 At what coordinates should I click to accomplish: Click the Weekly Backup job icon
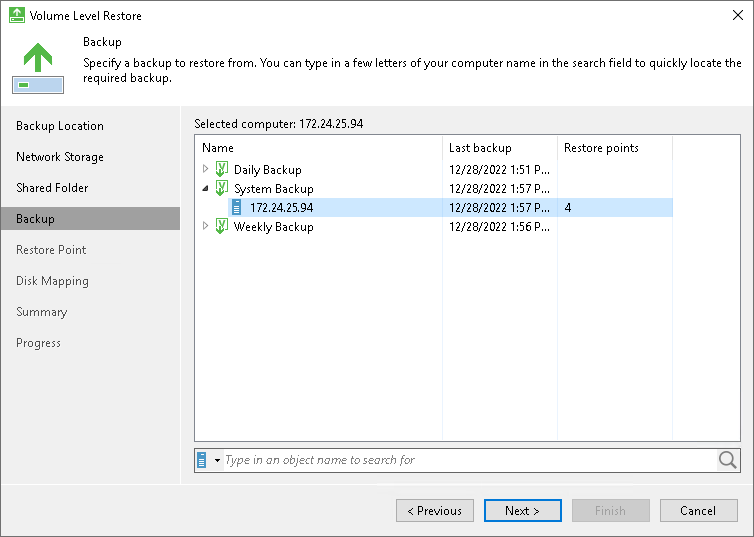point(221,226)
